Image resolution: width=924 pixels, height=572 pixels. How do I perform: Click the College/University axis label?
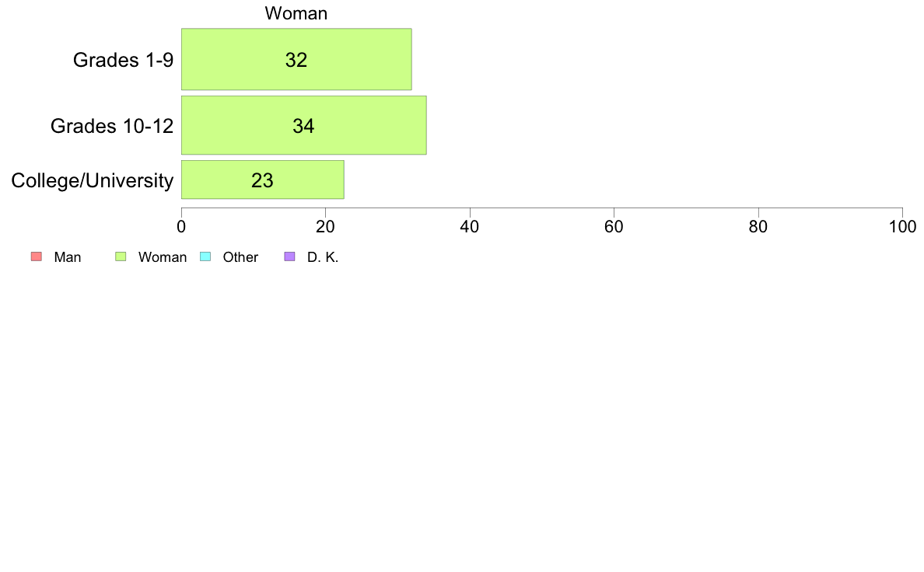click(93, 180)
